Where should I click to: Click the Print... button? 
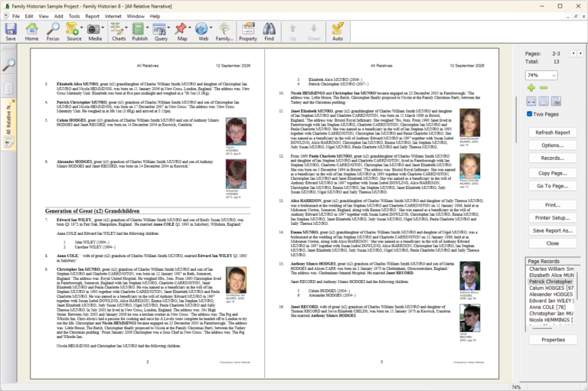552,205
